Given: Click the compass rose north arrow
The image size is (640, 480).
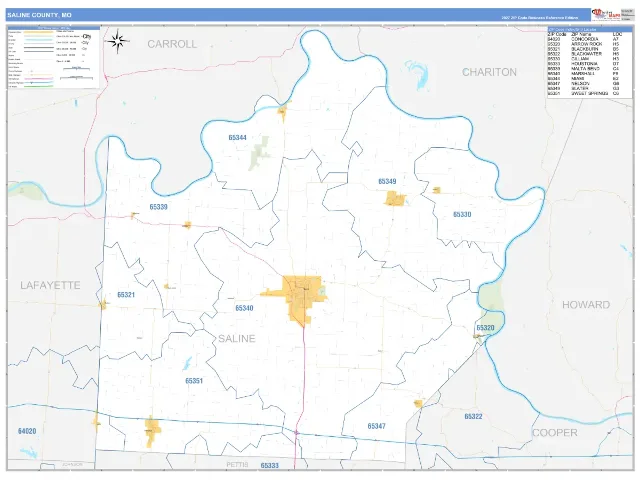Looking at the screenshot, I should coord(118,41).
